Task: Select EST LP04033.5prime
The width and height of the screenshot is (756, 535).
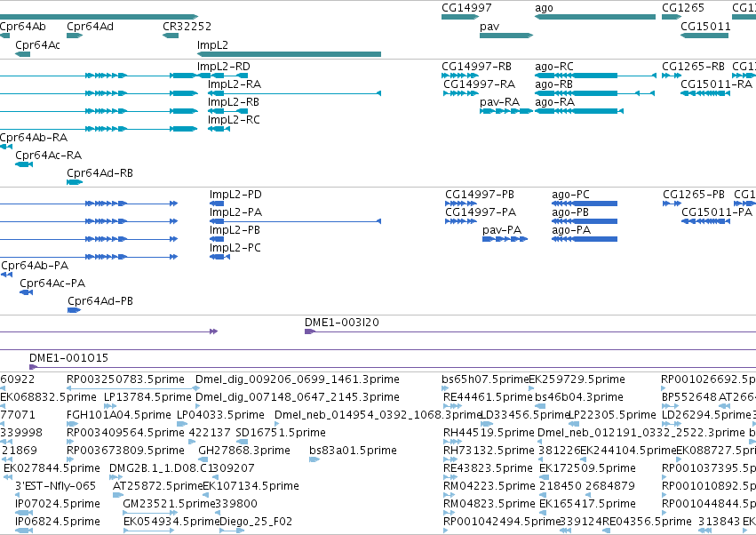Action: tap(221, 415)
